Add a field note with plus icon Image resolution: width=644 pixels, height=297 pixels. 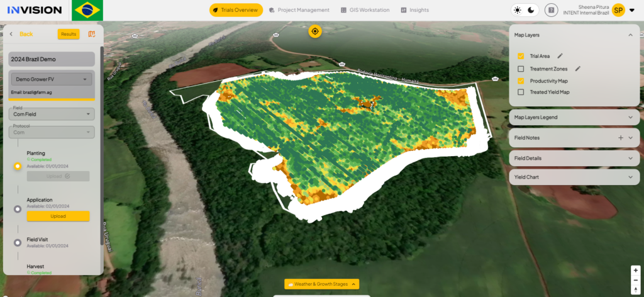click(621, 137)
